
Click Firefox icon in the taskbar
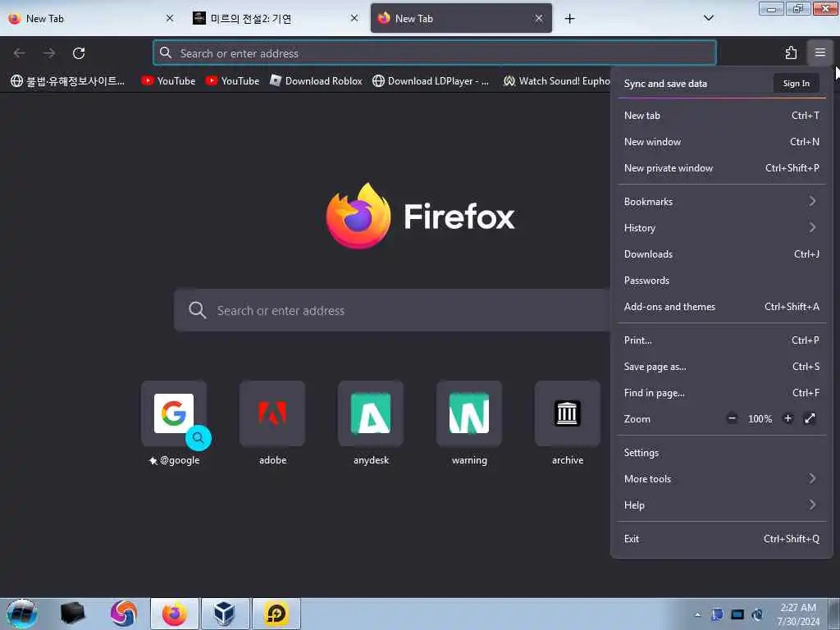point(175,614)
